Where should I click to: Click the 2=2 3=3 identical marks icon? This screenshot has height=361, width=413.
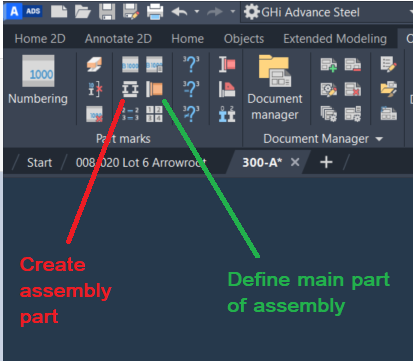pos(130,114)
